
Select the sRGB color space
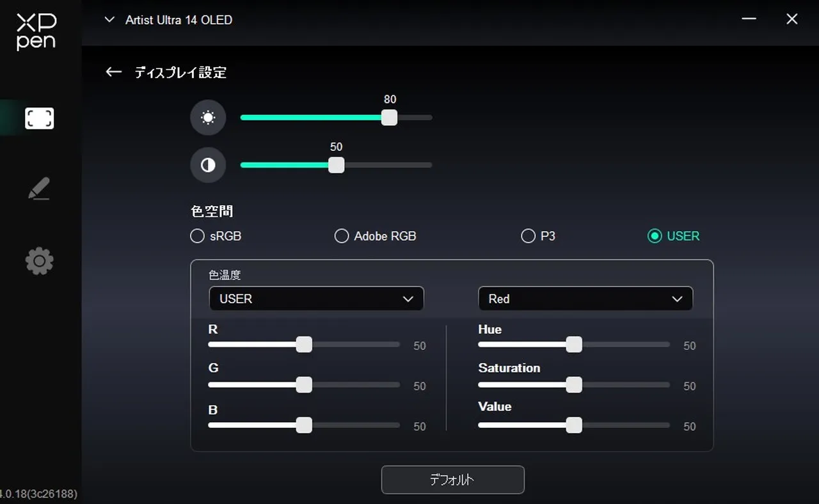tap(216, 236)
